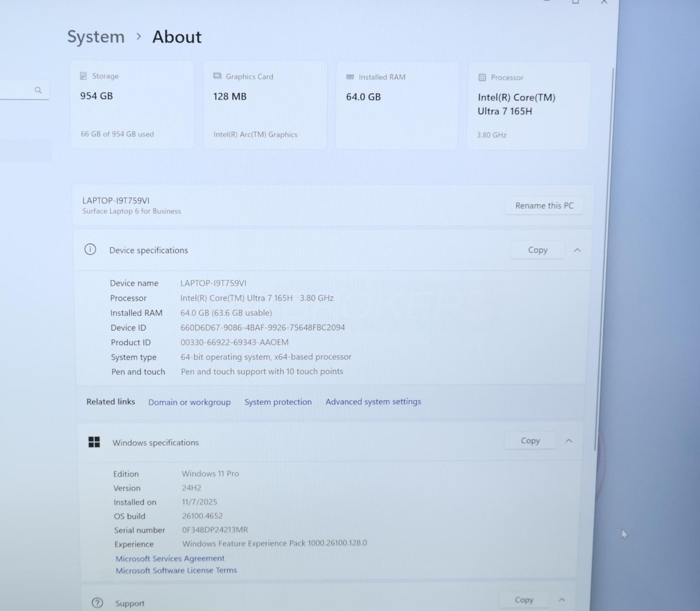Image resolution: width=700 pixels, height=611 pixels.
Task: Open System protection link
Action: click(x=278, y=402)
